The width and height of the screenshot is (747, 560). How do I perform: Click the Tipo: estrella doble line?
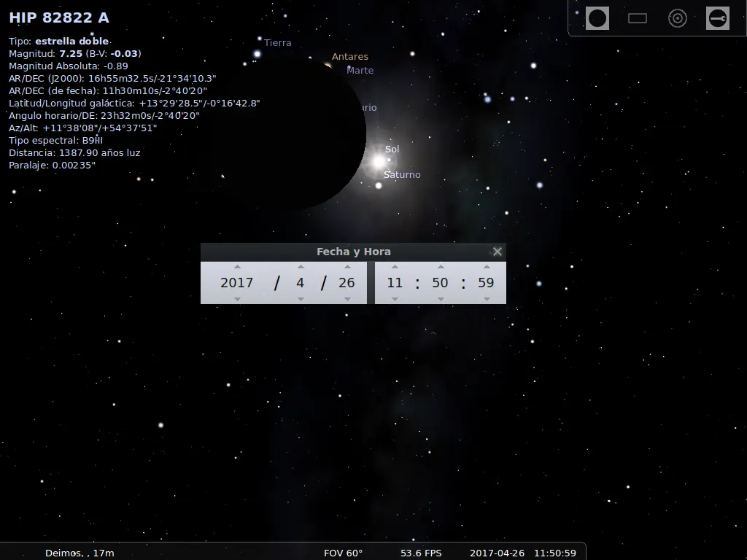coord(59,41)
